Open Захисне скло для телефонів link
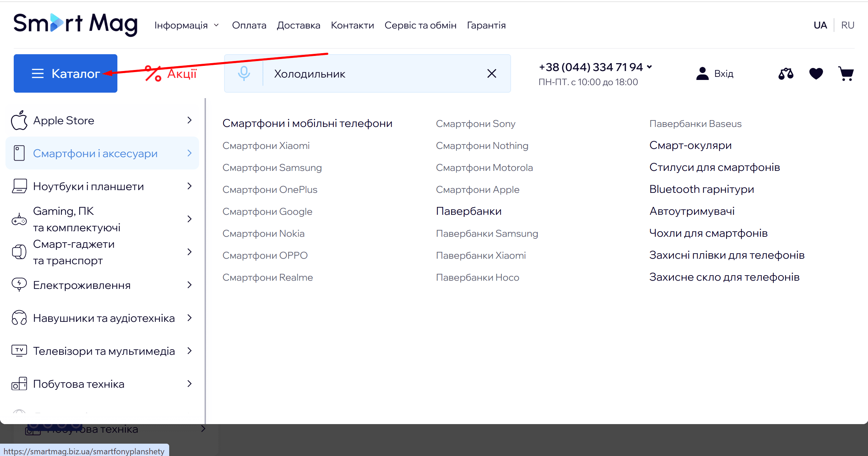The image size is (868, 456). pyautogui.click(x=725, y=277)
